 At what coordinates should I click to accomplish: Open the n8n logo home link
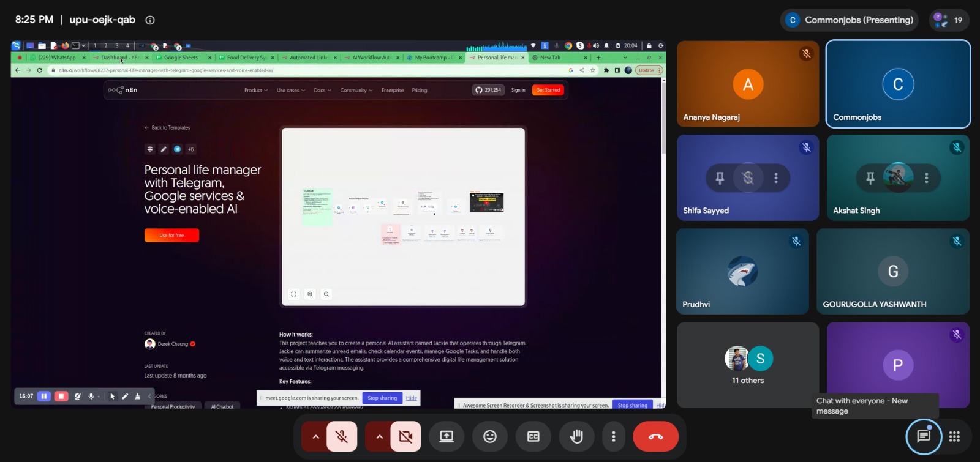point(123,90)
